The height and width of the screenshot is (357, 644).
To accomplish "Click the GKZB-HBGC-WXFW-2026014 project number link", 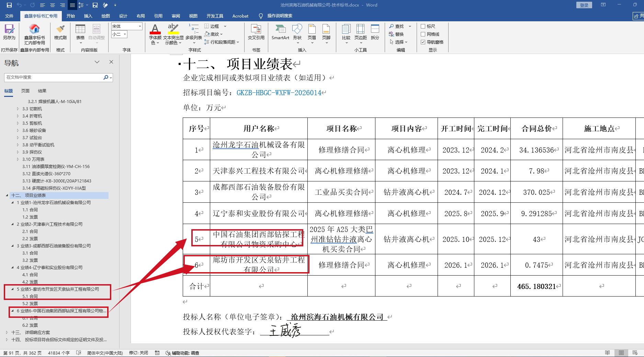I will pyautogui.click(x=279, y=93).
